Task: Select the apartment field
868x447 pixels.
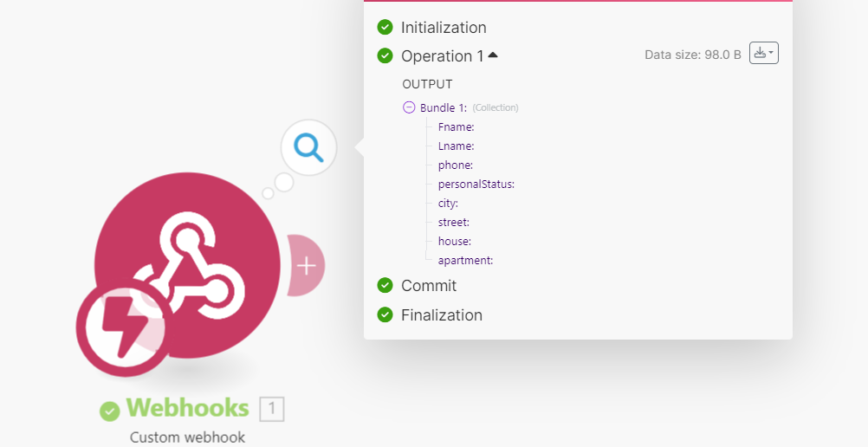Action: point(465,261)
